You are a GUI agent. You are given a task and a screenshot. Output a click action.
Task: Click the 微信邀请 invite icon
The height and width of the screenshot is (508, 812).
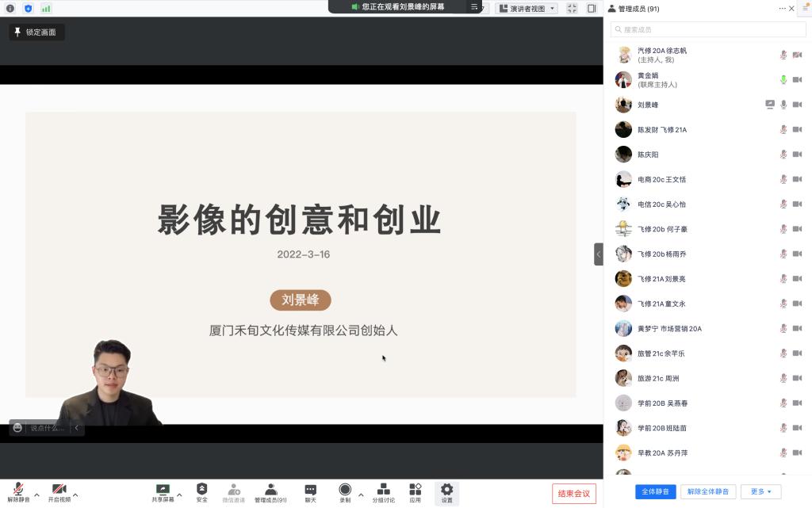[x=234, y=492]
